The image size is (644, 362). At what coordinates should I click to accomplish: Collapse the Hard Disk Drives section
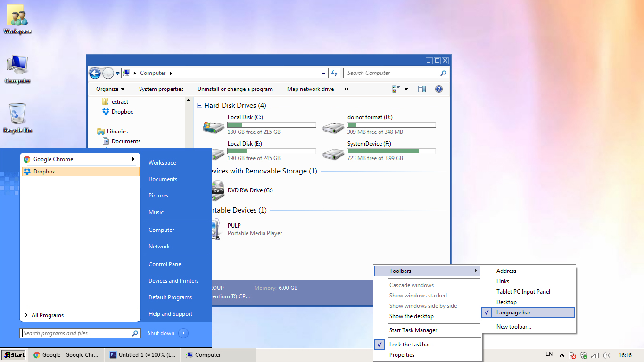click(199, 106)
